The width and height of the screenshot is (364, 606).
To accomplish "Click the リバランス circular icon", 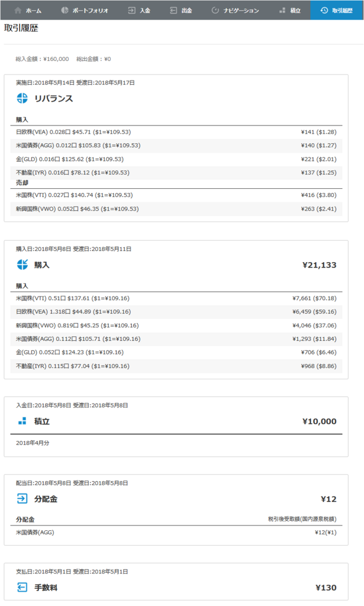I will (22, 98).
